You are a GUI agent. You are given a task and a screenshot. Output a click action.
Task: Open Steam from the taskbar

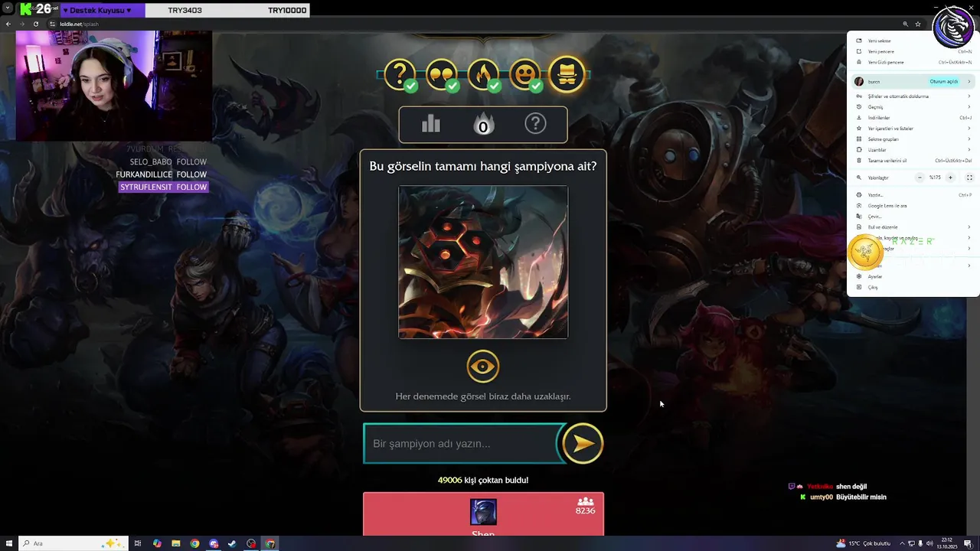click(x=232, y=543)
